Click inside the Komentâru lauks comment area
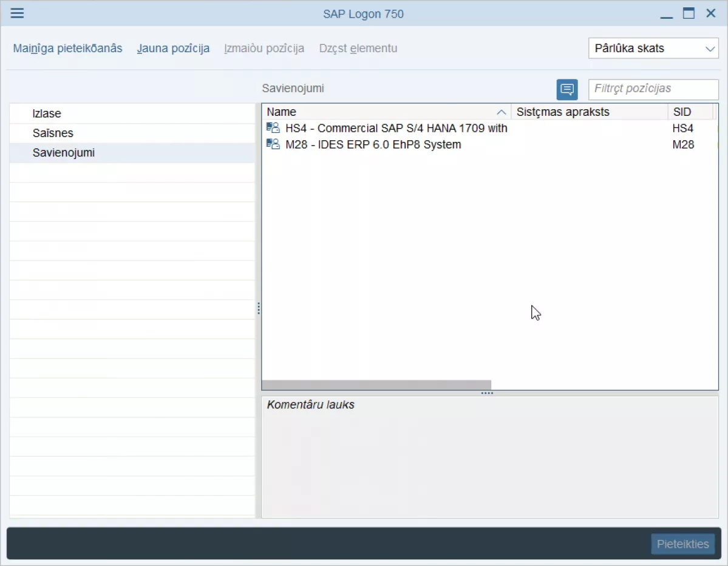This screenshot has width=728, height=566. 490,457
